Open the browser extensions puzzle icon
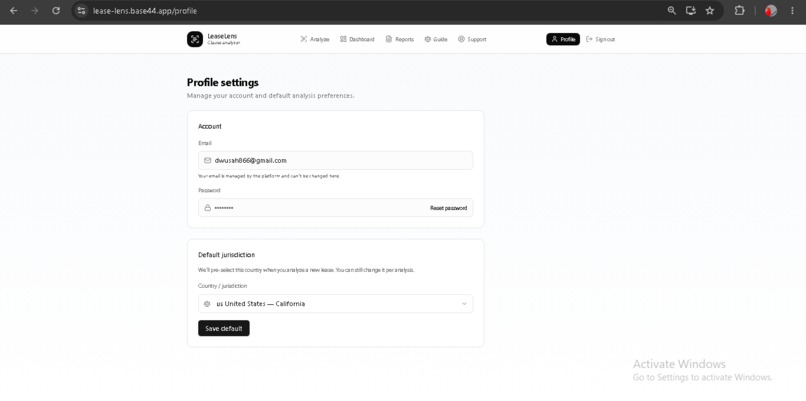The width and height of the screenshot is (806, 401). point(739,11)
